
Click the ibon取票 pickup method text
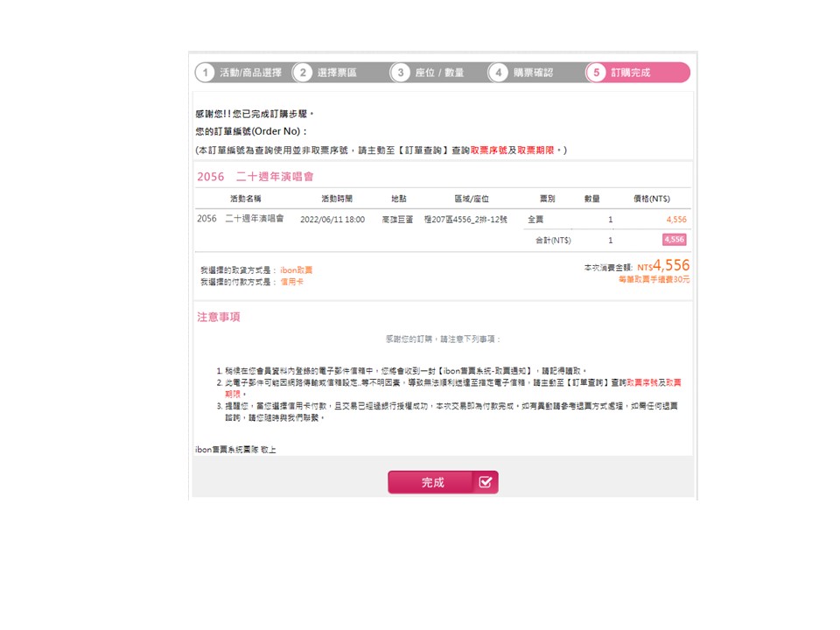(297, 270)
